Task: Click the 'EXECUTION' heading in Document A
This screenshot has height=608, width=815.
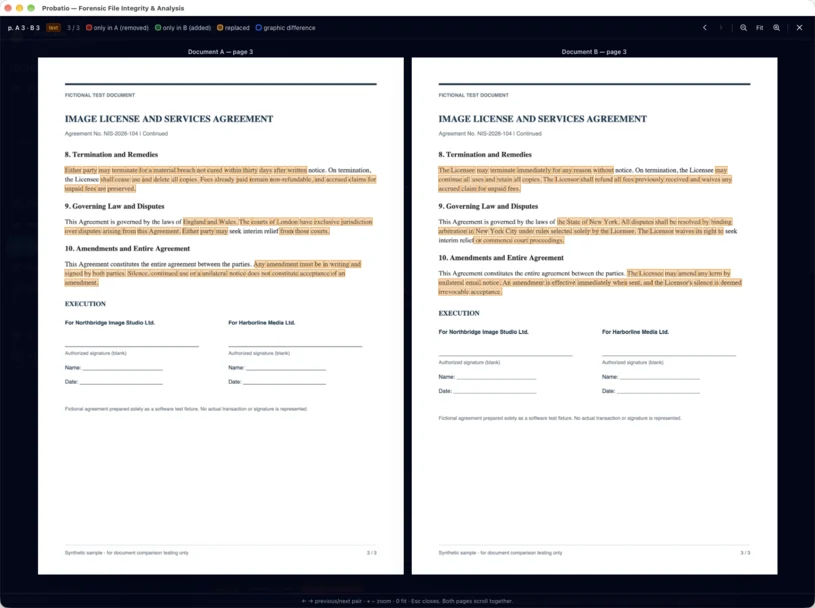Action: coord(85,304)
